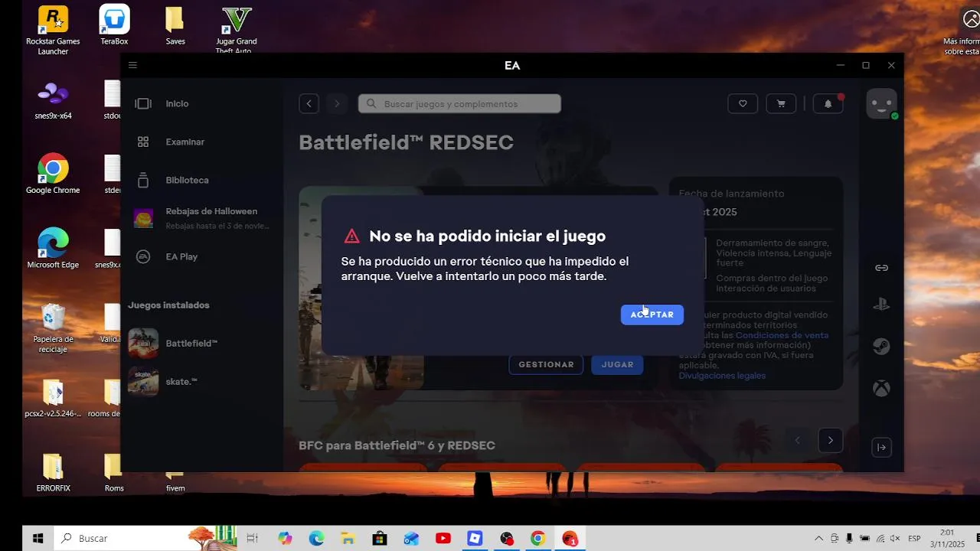Click the taskbar Buscar search box
This screenshot has height=551, width=980.
(145, 538)
